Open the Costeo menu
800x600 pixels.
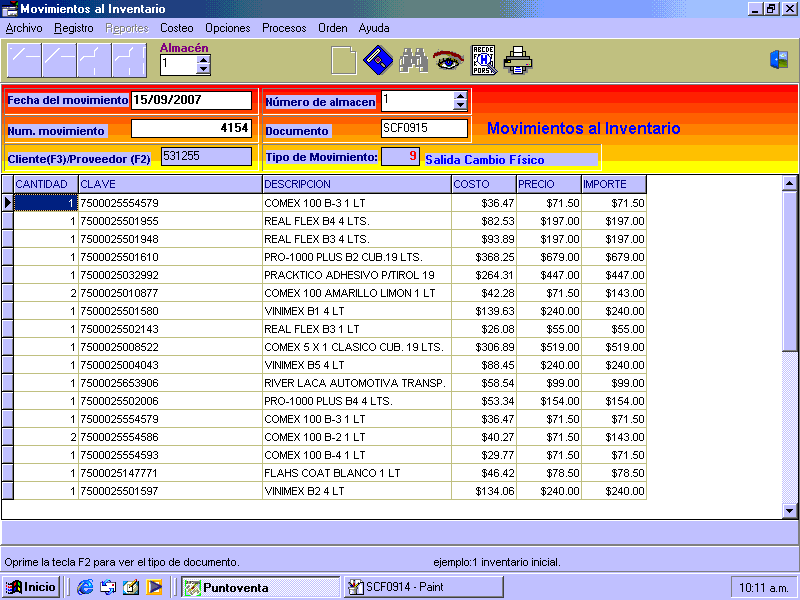pyautogui.click(x=177, y=28)
